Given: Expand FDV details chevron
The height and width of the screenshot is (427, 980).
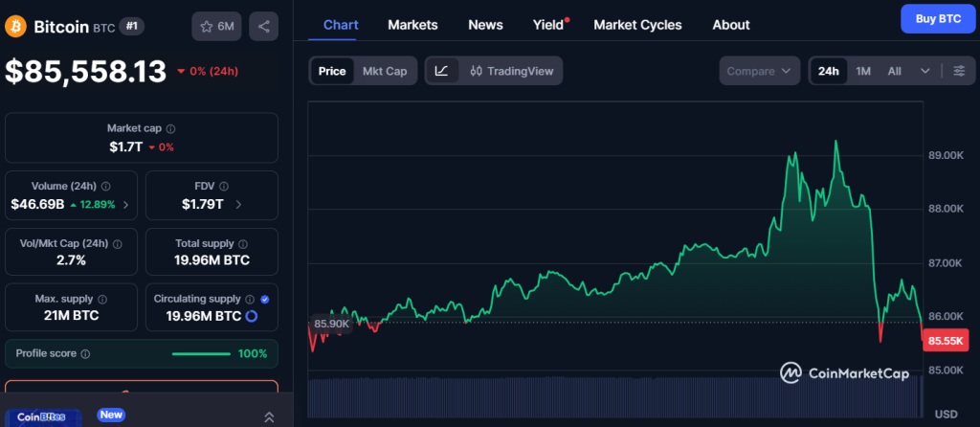Looking at the screenshot, I should 238,205.
